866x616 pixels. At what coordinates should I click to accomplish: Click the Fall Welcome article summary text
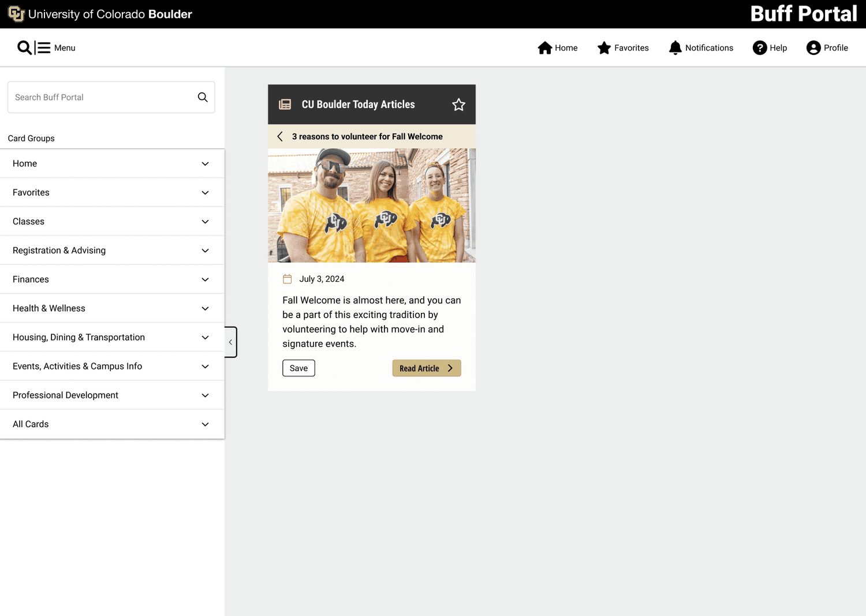click(x=372, y=322)
